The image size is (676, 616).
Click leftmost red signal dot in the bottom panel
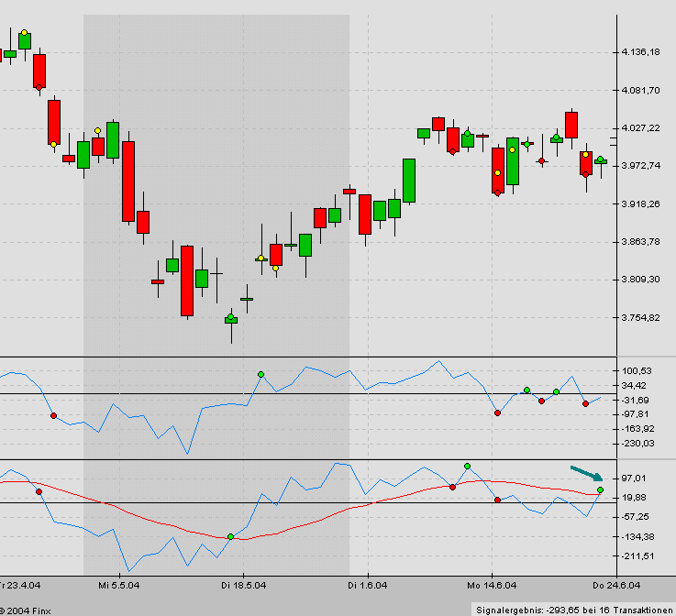39,492
